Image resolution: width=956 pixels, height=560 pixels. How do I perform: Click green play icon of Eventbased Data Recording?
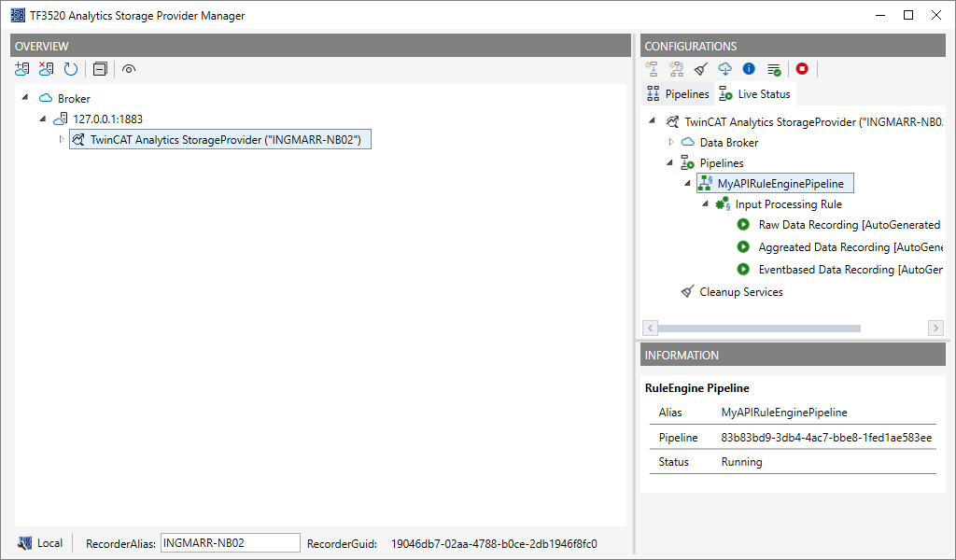click(x=743, y=269)
